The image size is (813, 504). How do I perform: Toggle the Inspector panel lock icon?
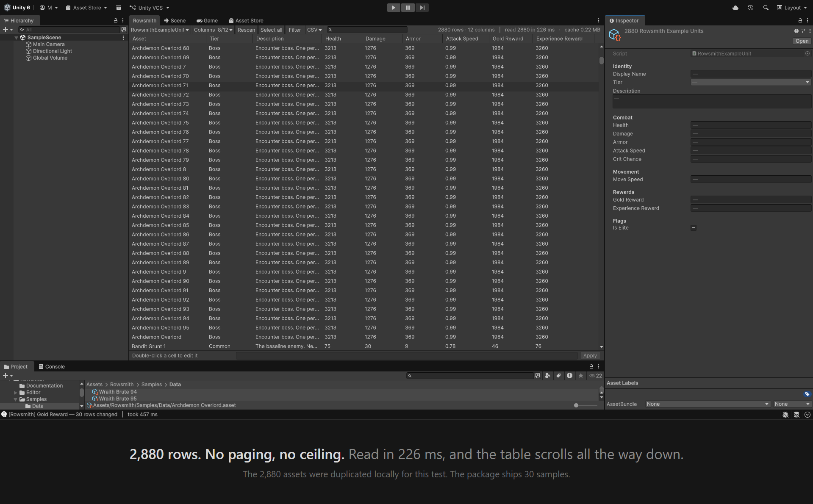click(x=800, y=20)
